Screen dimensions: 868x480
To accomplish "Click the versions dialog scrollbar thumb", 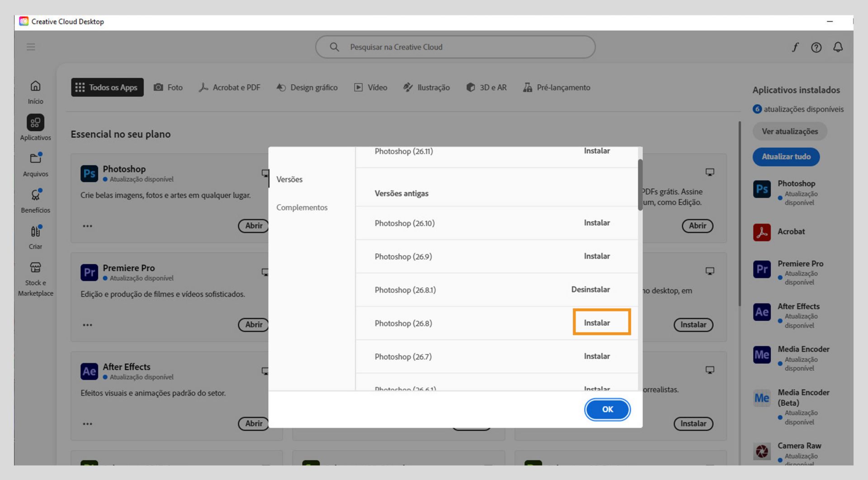I will coord(640,185).
